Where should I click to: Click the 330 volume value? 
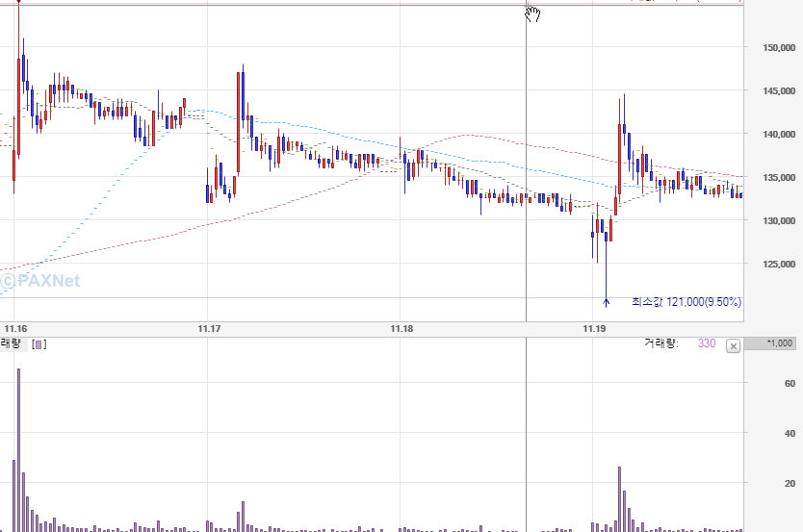706,343
